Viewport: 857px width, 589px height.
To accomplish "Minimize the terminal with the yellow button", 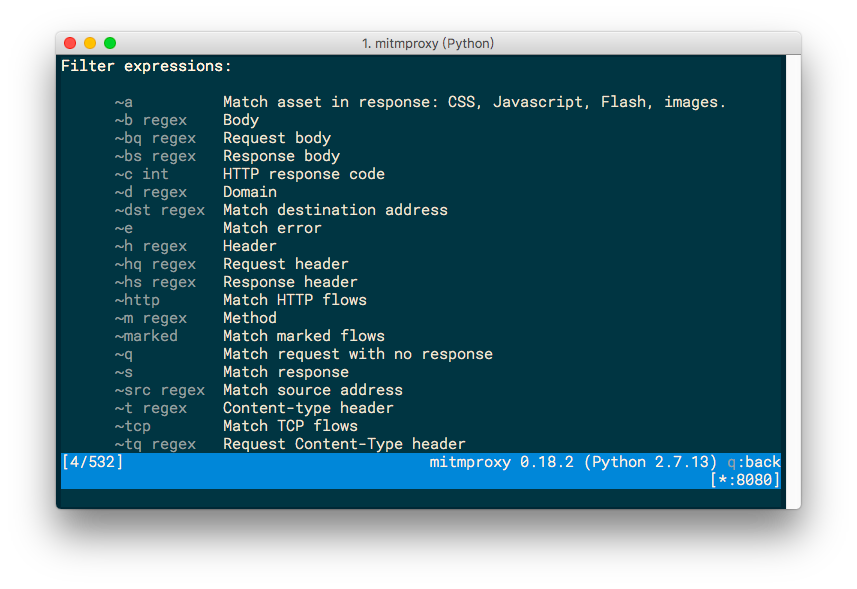I will point(90,43).
